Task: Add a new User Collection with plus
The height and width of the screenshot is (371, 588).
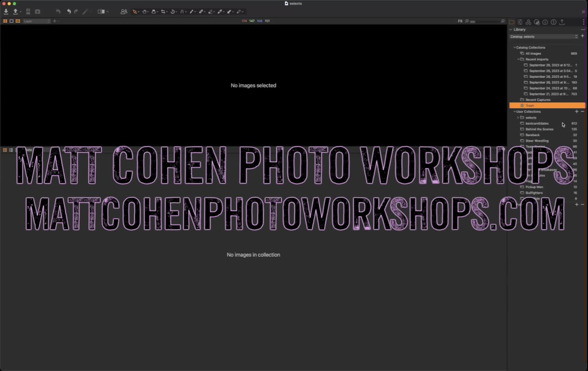Action: coord(577,112)
